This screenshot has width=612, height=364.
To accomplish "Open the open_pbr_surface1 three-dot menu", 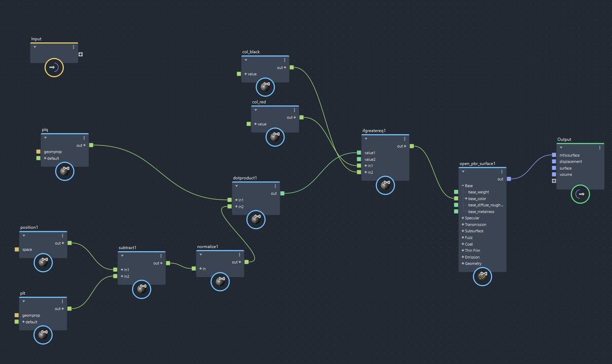I will (502, 172).
